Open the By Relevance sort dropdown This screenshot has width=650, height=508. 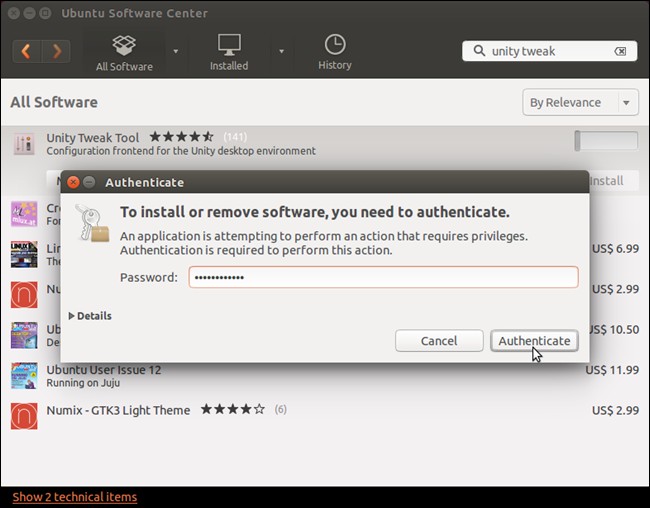(580, 102)
